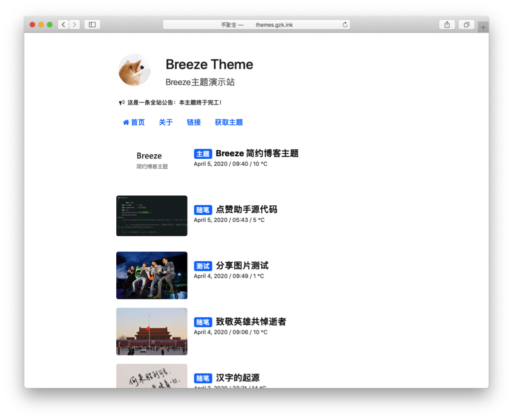Click the dog avatar image
This screenshot has width=513, height=420.
click(x=134, y=70)
